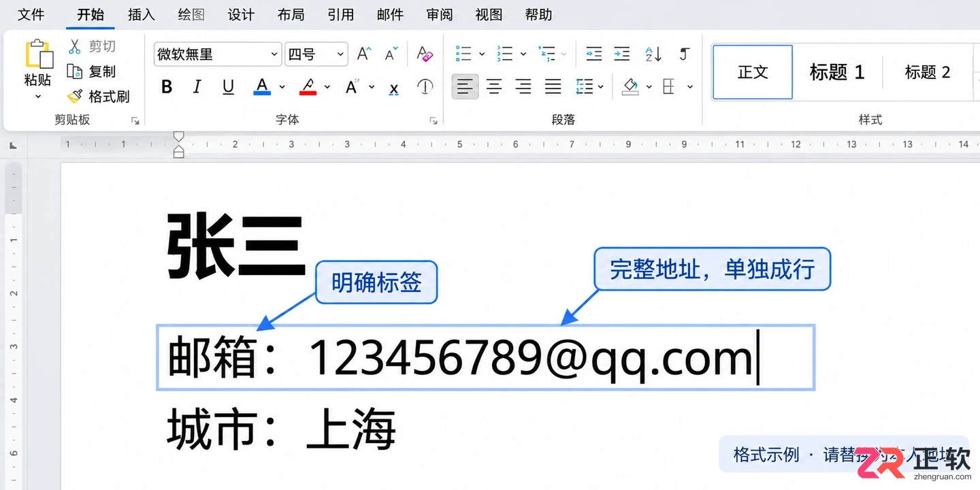
Task: Cut the selection with 剪切
Action: pyautogui.click(x=92, y=46)
